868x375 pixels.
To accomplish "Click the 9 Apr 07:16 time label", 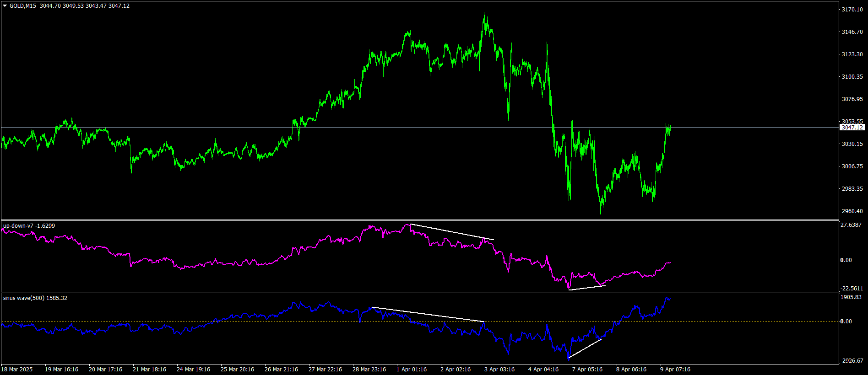I will [x=675, y=370].
